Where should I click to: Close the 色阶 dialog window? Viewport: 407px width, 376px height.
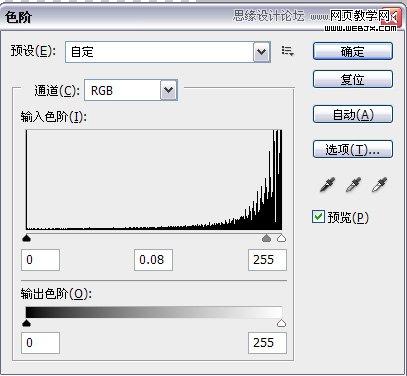click(x=390, y=17)
